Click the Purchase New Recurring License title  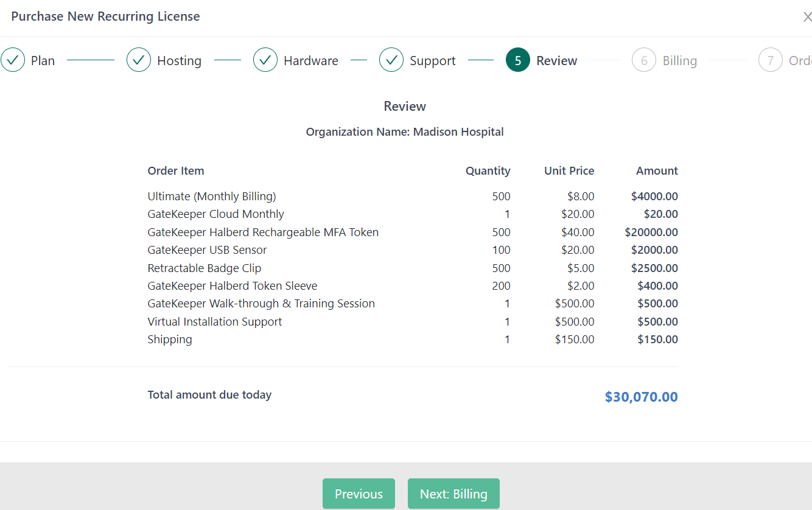pyautogui.click(x=106, y=16)
